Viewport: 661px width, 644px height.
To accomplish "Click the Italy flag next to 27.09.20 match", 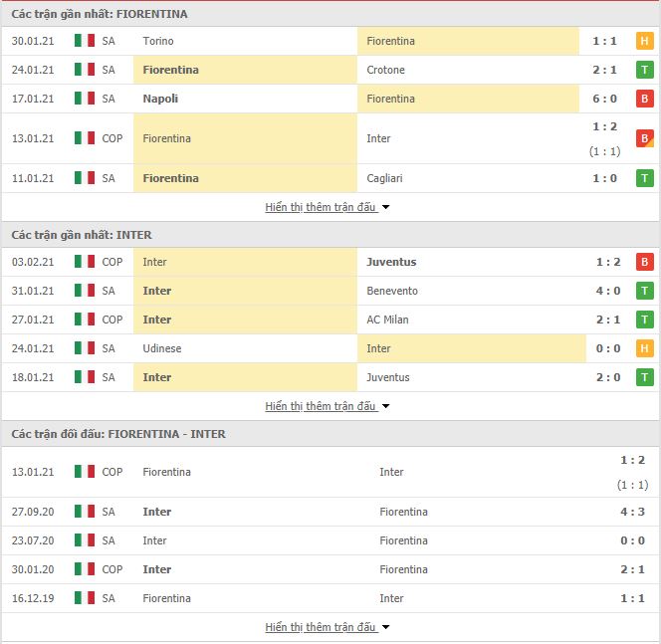I will click(x=85, y=512).
